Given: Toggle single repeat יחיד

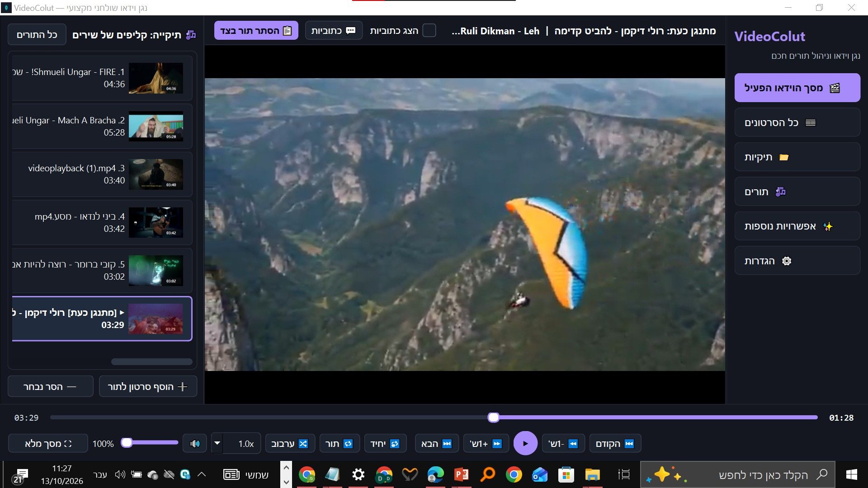Looking at the screenshot, I should pos(385,444).
